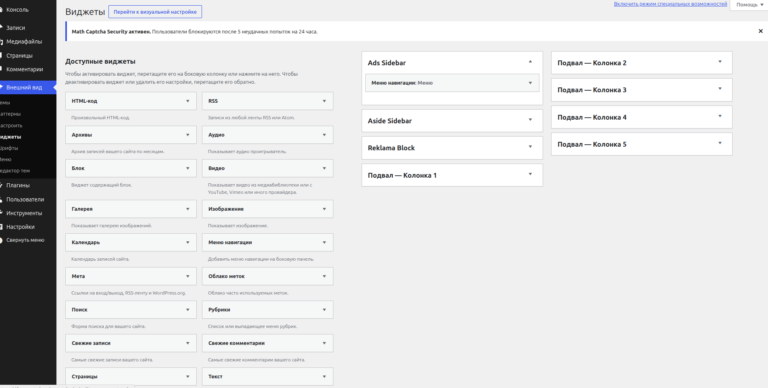Click Включить режим специальных возможностей link
This screenshot has width=768, height=388.
670,4
